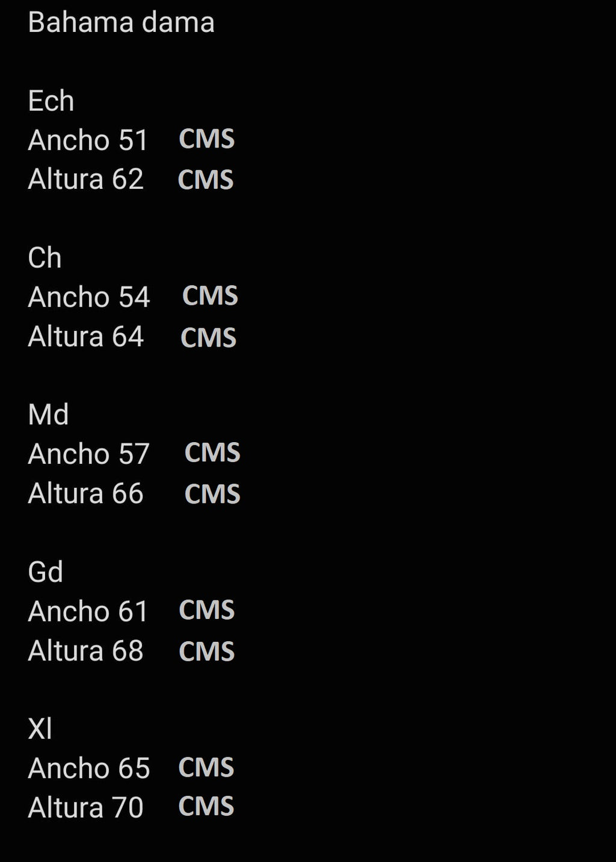This screenshot has height=862, width=616.
Task: Click the Altura 62 measurement line
Action: tap(86, 179)
